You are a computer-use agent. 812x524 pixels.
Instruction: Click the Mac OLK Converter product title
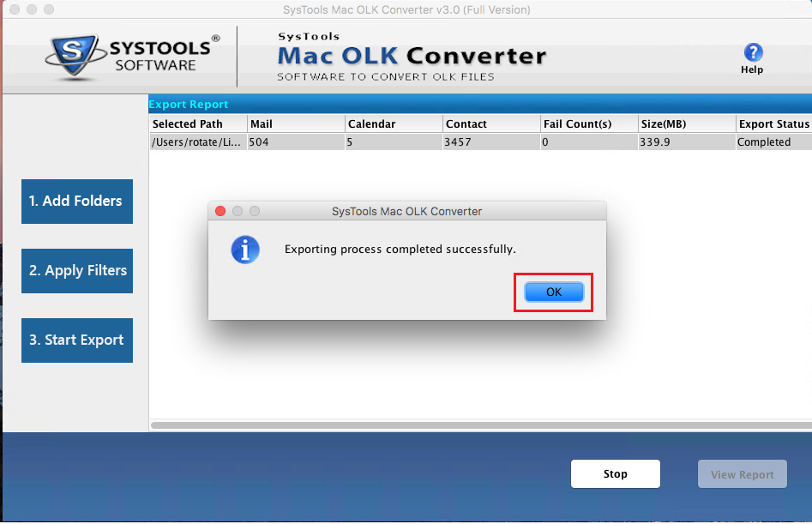(412, 56)
